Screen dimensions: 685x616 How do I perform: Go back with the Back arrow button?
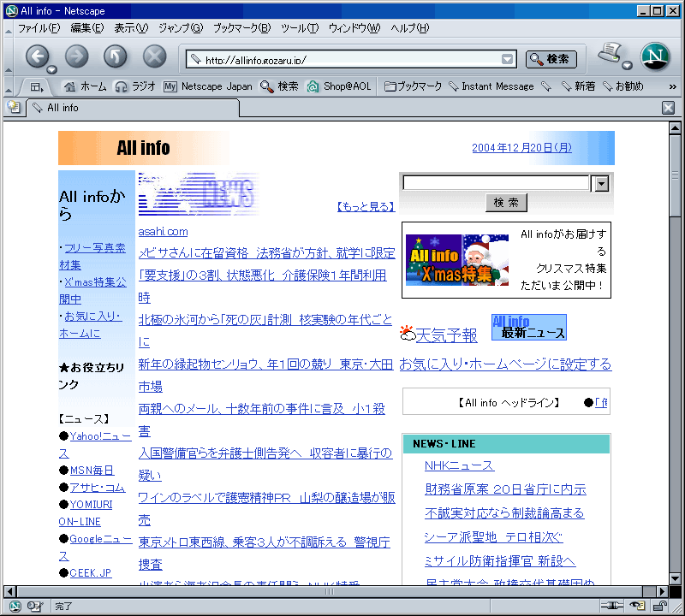coord(37,56)
